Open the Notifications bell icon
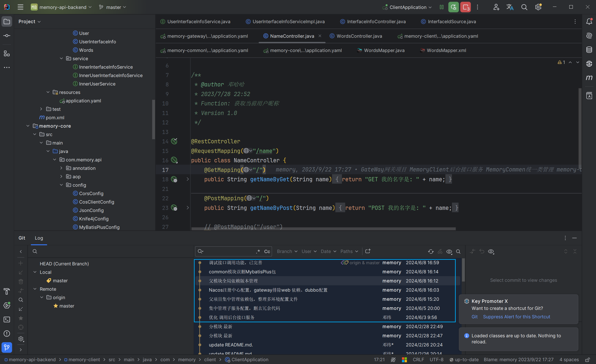This screenshot has height=364, width=596. coord(589,22)
